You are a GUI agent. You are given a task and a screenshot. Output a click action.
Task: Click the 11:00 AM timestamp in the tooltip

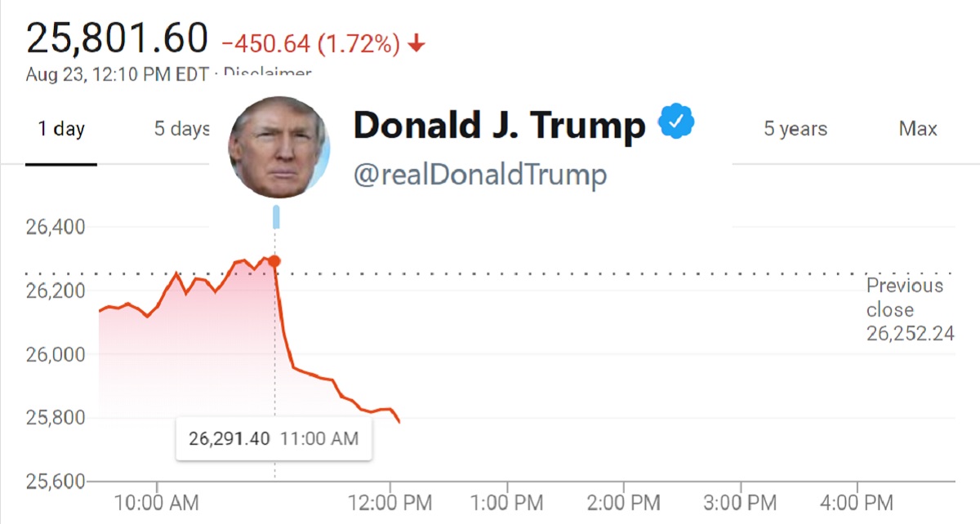click(321, 437)
